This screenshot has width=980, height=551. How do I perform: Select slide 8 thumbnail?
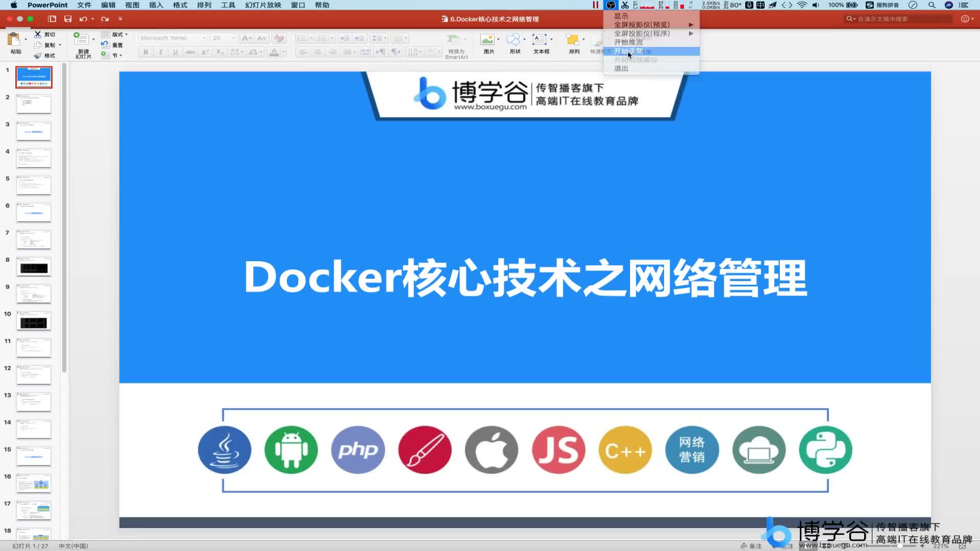(34, 266)
